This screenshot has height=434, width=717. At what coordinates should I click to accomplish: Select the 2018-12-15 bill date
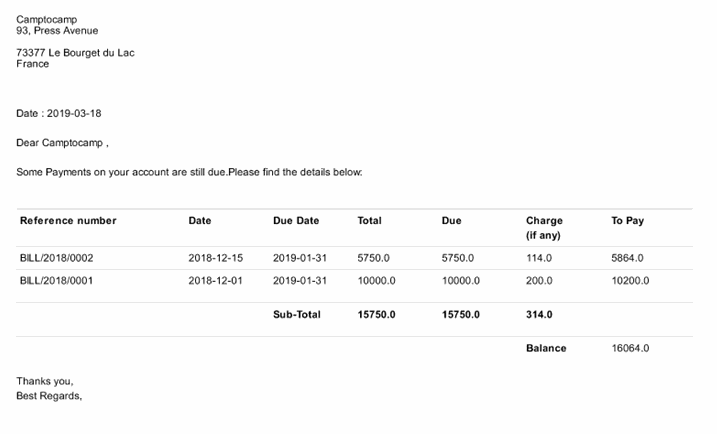(x=215, y=258)
